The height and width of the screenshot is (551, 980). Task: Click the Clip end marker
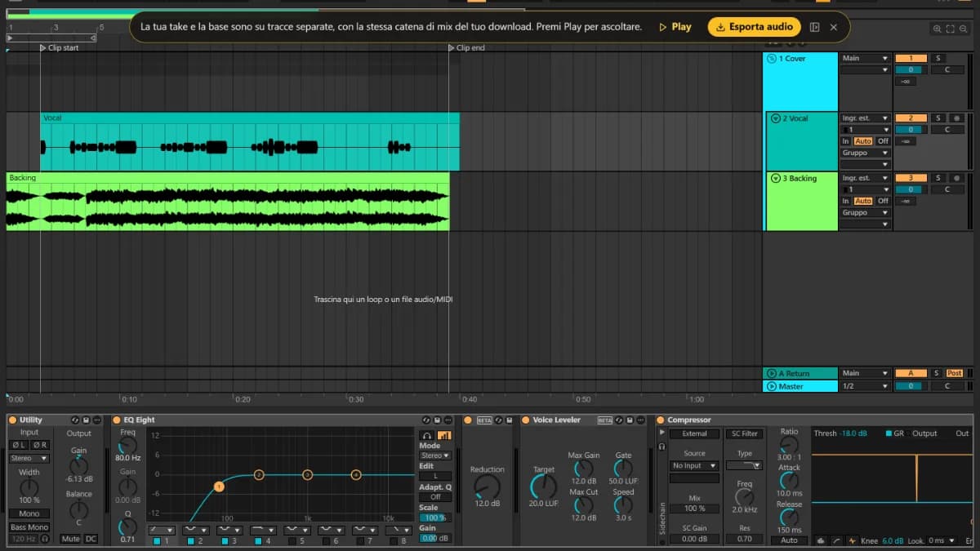tap(466, 48)
